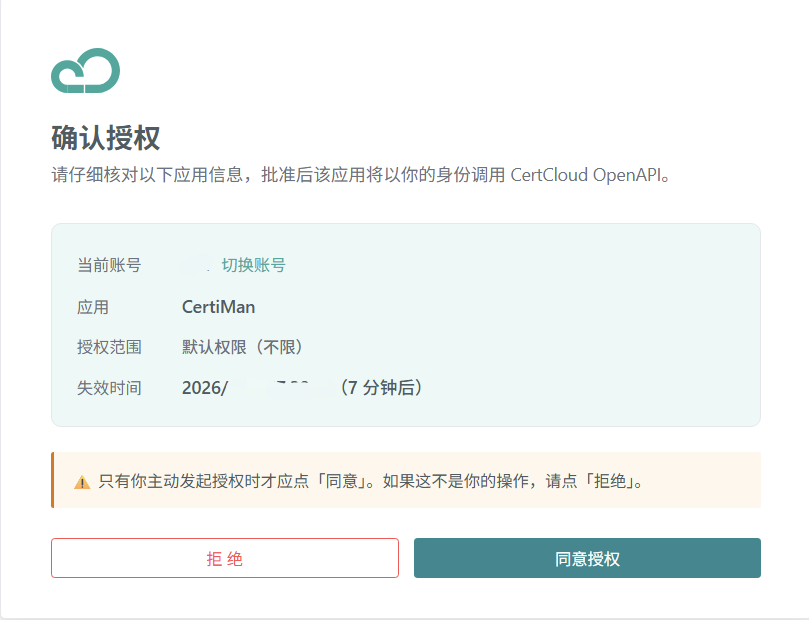The height and width of the screenshot is (620, 809).
Task: Reject authorization with the 拒绝 button
Action: pyautogui.click(x=225, y=558)
